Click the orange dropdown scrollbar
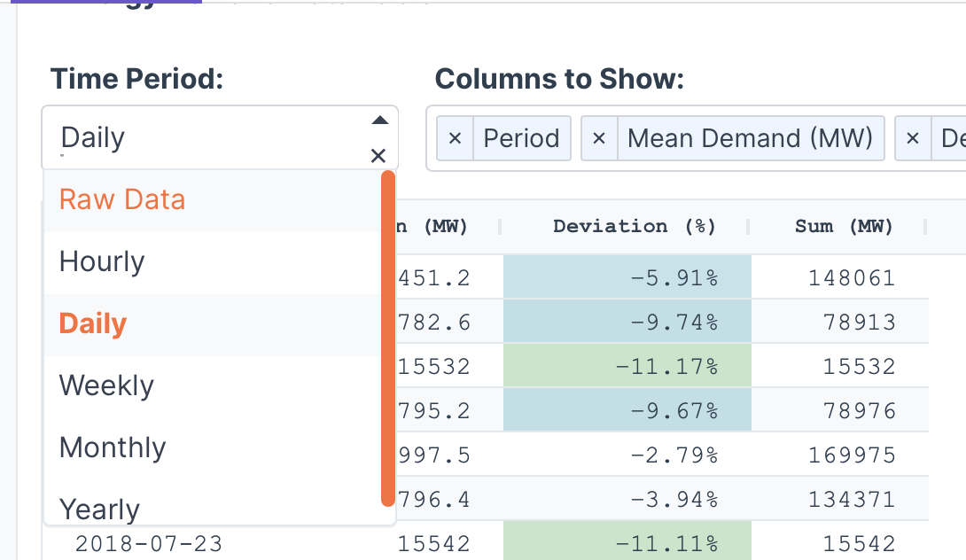 tap(387, 338)
